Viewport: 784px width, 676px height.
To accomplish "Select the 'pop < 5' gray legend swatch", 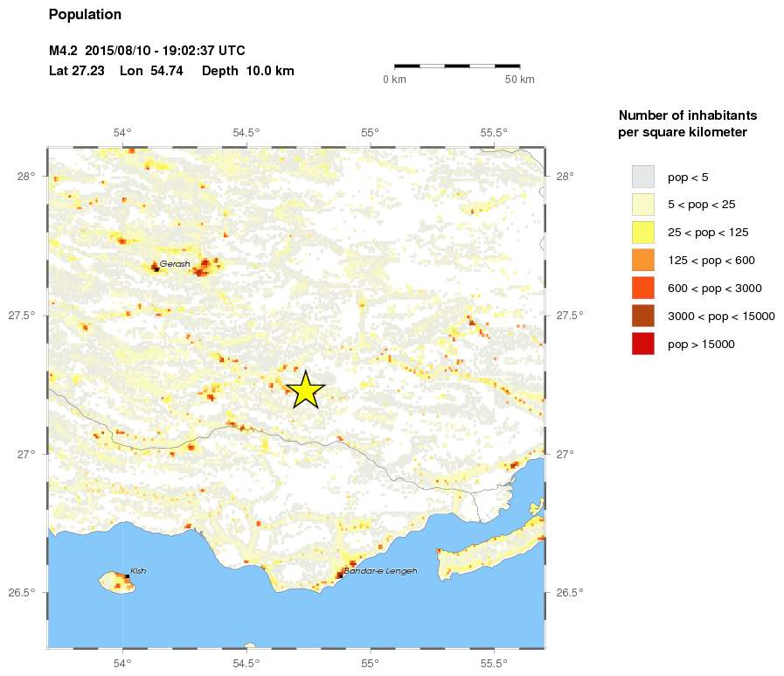I will tap(642, 177).
